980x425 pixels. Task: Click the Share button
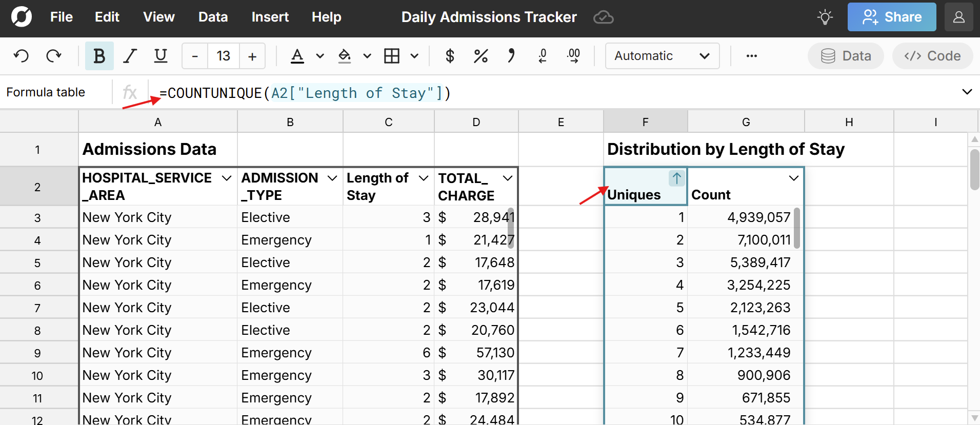tap(891, 17)
